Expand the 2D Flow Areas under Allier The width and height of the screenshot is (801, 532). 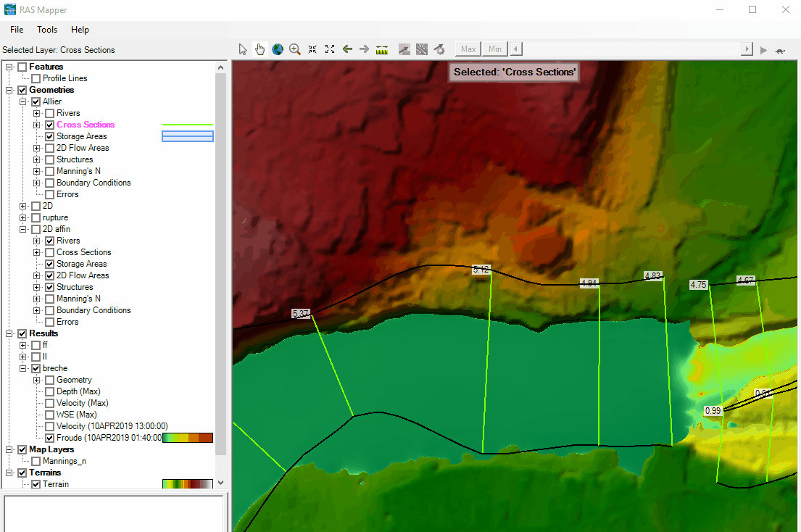36,148
